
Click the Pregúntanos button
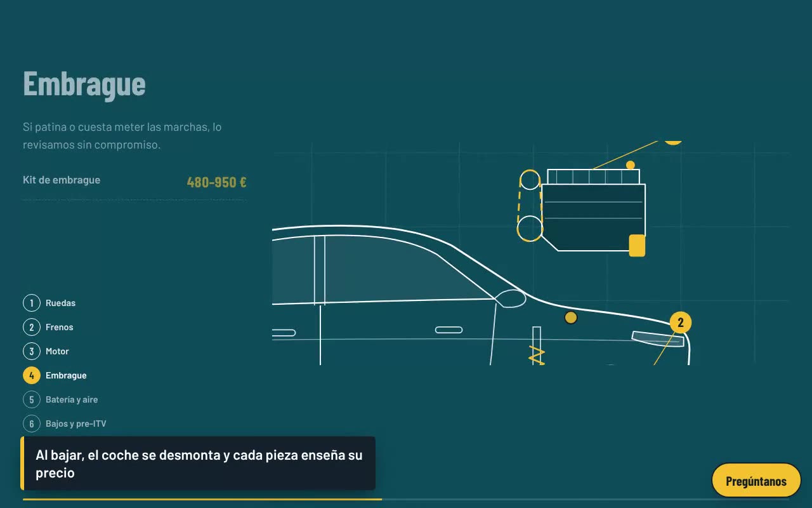[x=756, y=481]
